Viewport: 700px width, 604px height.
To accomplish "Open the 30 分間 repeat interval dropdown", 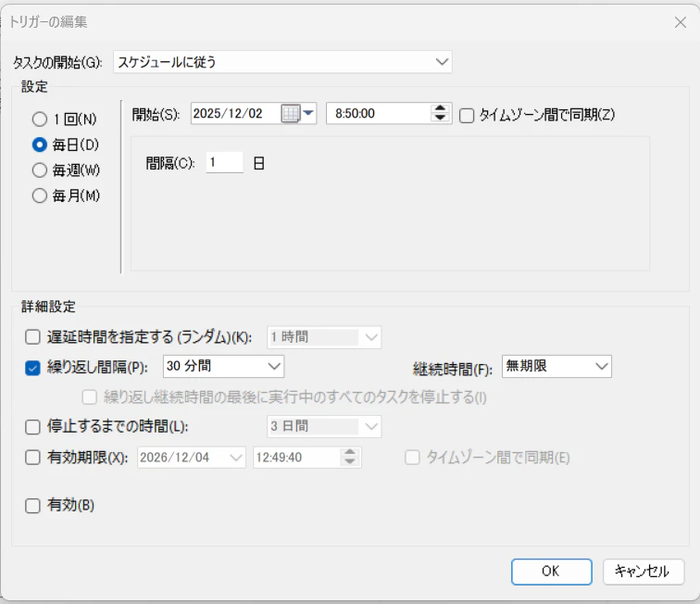I will pyautogui.click(x=223, y=366).
